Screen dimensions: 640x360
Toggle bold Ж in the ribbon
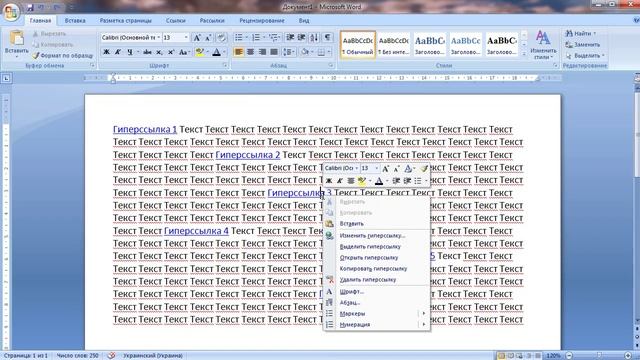(x=106, y=52)
